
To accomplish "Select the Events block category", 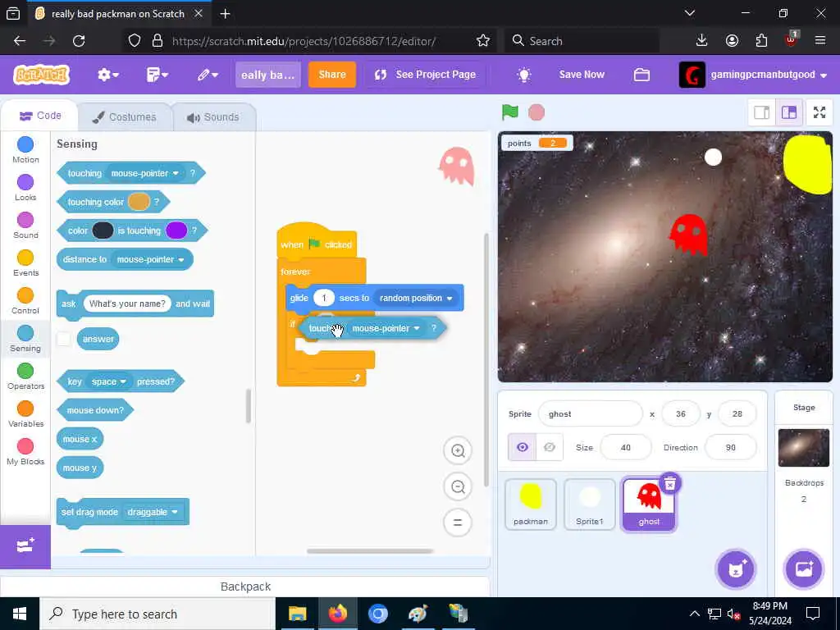I will [x=25, y=263].
